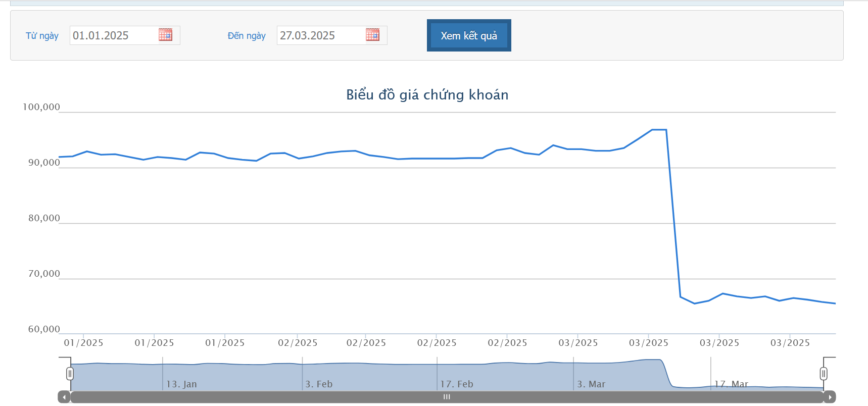
Task: Click the 100,000 y-axis label
Action: point(41,107)
